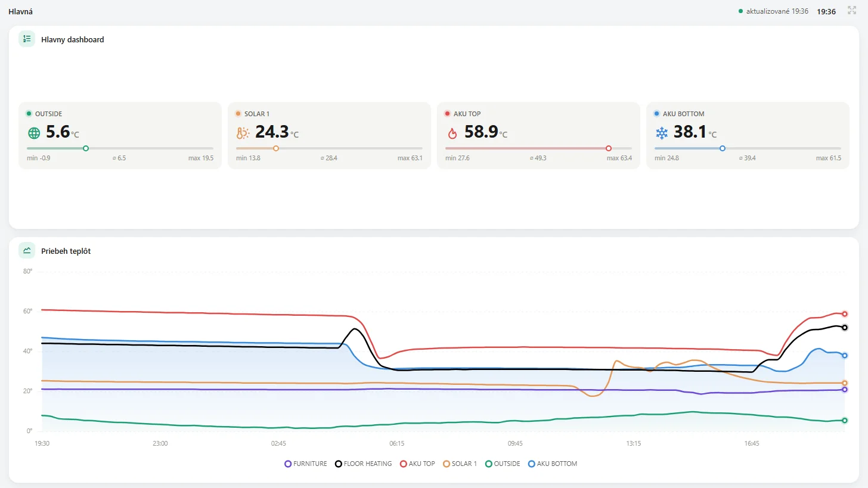The image size is (868, 488).
Task: Click the flame icon in AKU TOP
Action: [x=452, y=133]
